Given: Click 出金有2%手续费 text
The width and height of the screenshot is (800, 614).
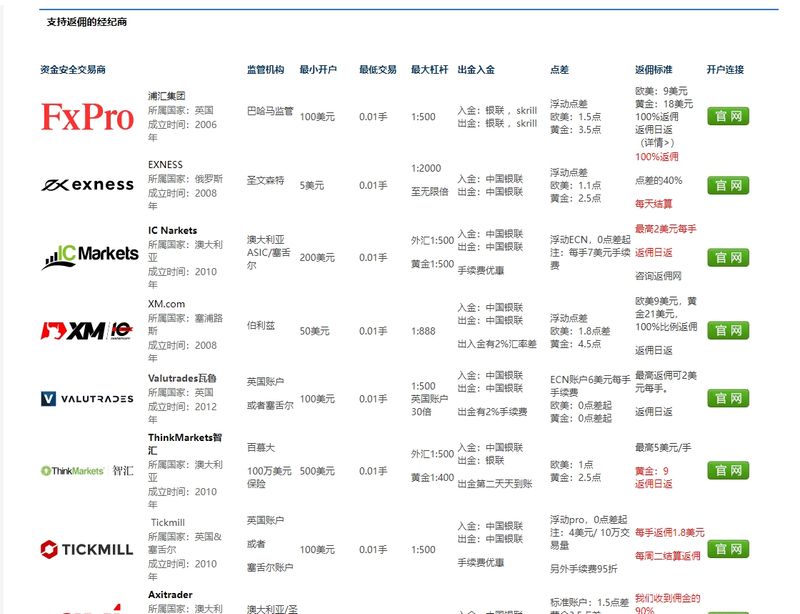Looking at the screenshot, I should coord(492,411).
